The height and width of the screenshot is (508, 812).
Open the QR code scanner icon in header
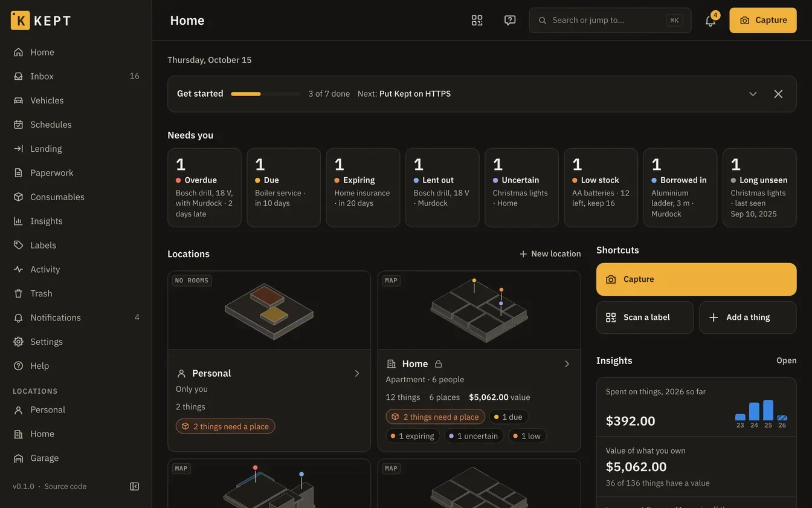pos(477,20)
